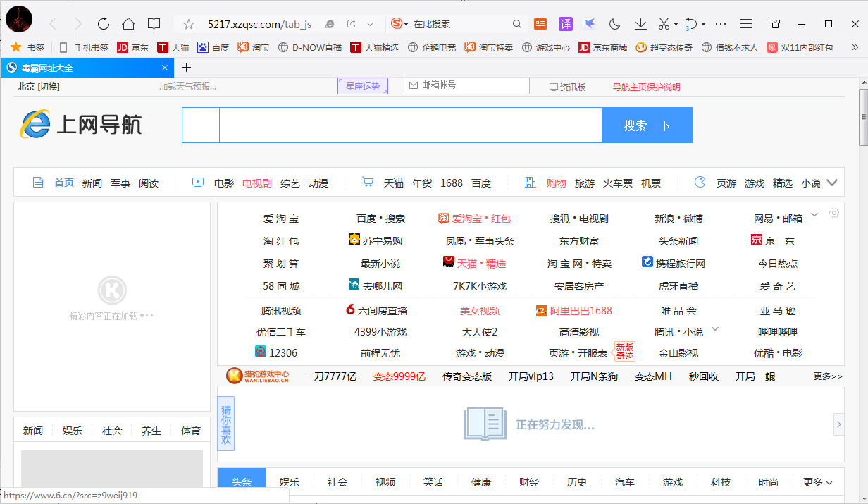Click the 搜索一下 search button
Screen dimensions: 868x504
[x=647, y=125]
